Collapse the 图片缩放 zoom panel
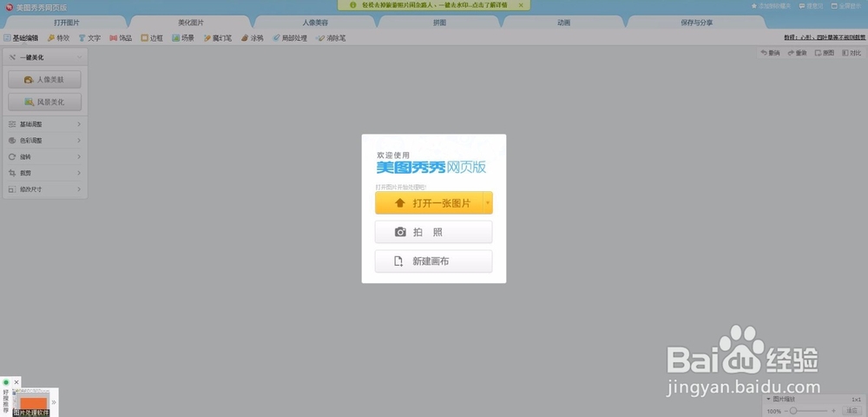 click(769, 400)
